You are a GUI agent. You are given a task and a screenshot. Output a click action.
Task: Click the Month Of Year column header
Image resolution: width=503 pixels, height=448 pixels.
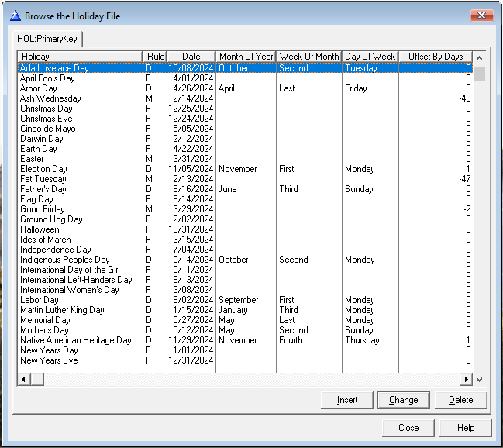coord(246,57)
